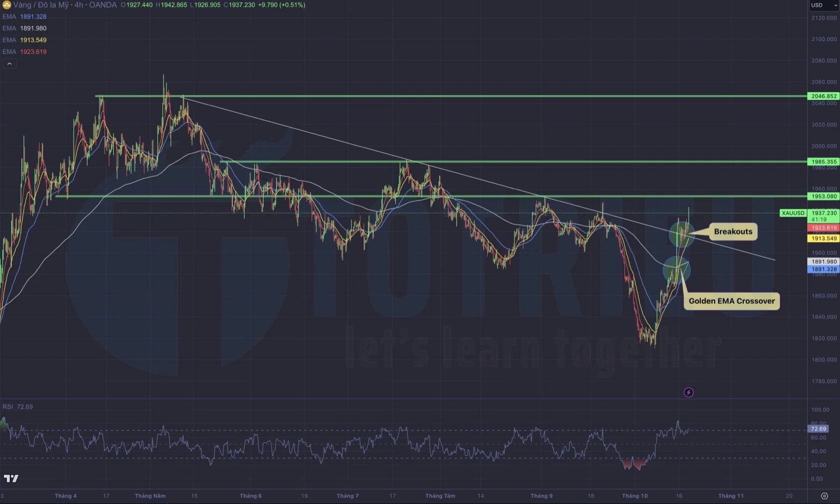Click the gold symbol icon by the title
This screenshot has height=504, width=840.
coord(6,5)
